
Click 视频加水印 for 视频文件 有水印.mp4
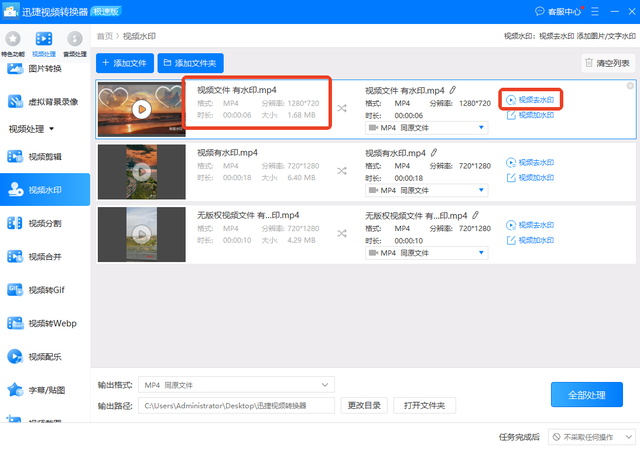tap(530, 115)
